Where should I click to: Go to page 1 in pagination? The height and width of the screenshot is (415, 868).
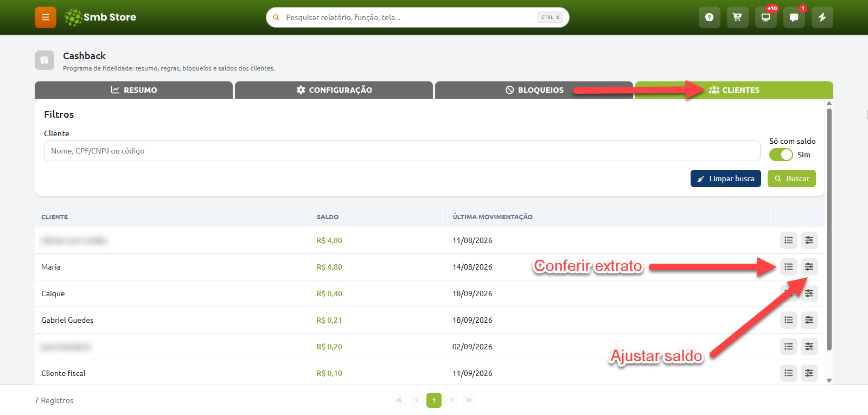(x=434, y=400)
